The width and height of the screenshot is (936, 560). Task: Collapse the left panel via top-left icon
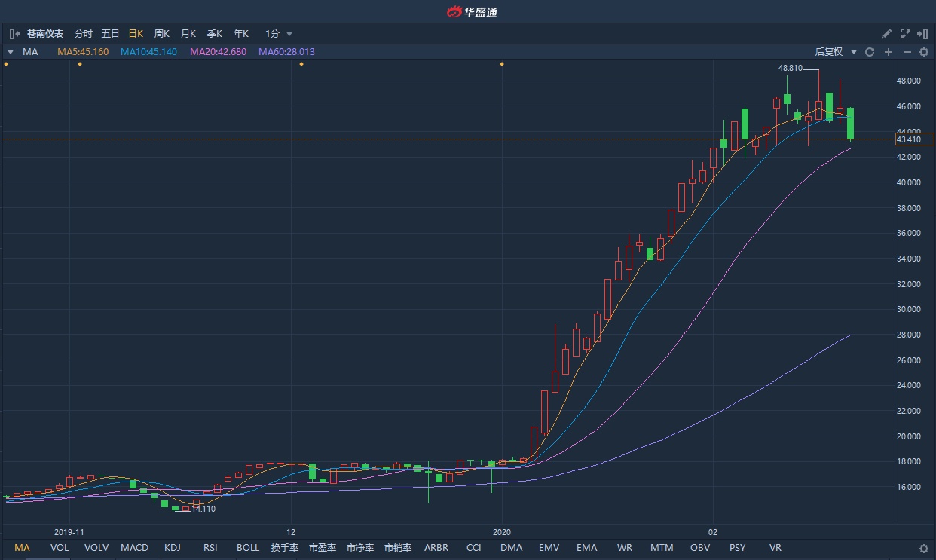point(14,34)
